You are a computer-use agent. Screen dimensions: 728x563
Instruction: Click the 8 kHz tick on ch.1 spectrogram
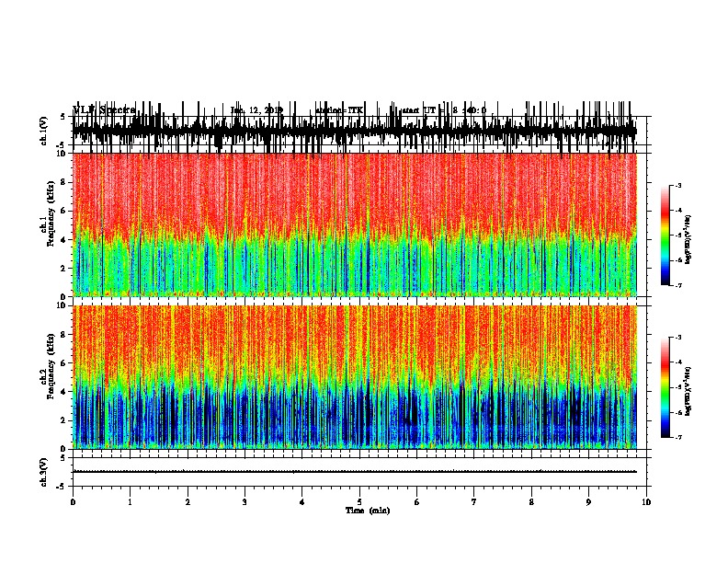[x=64, y=182]
